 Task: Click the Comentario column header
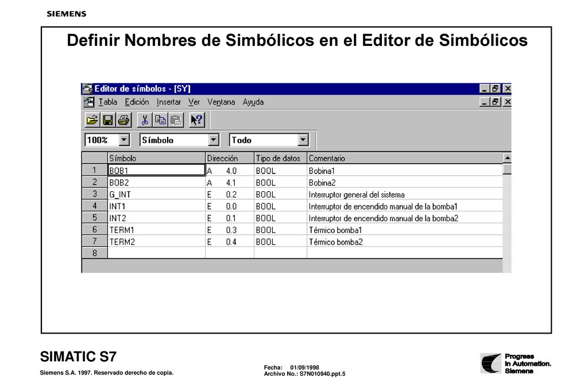click(405, 158)
